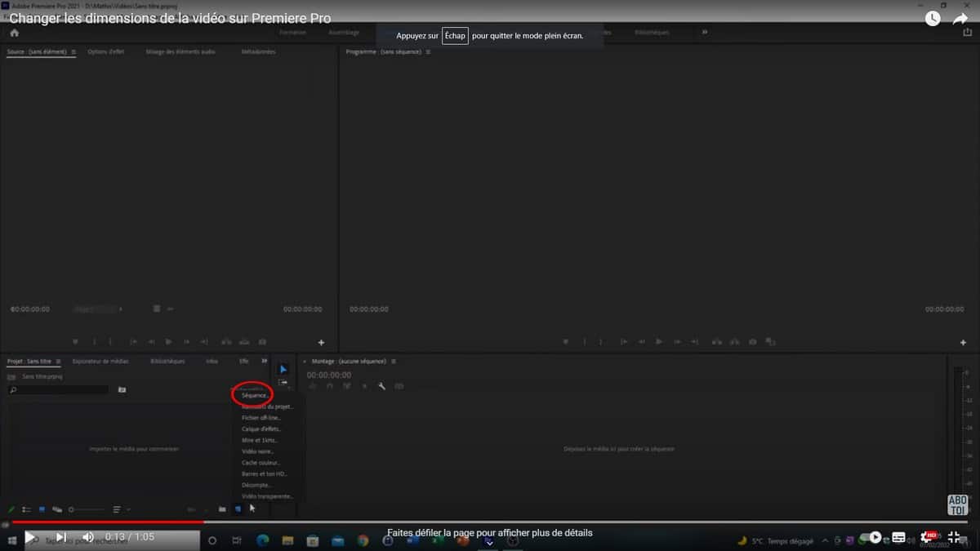This screenshot has height=551, width=980.
Task: Exit YouTube full screen mode
Action: (x=953, y=537)
